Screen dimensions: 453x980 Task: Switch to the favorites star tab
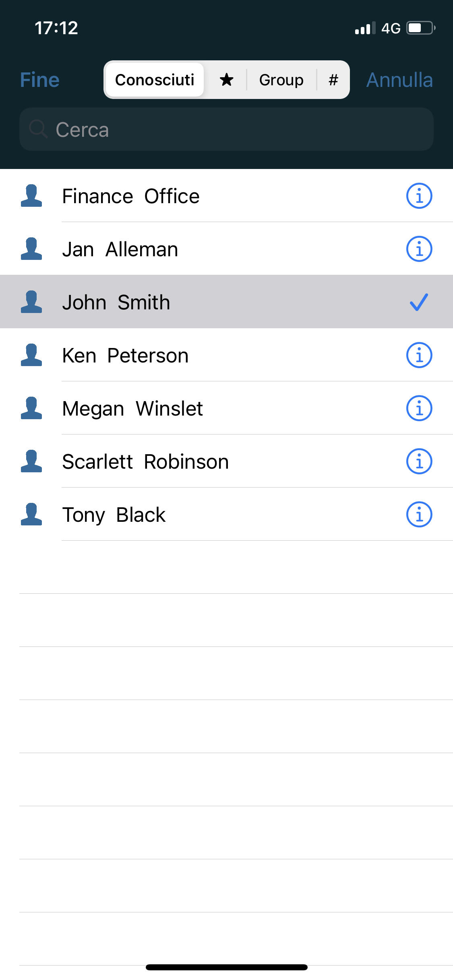pyautogui.click(x=226, y=80)
